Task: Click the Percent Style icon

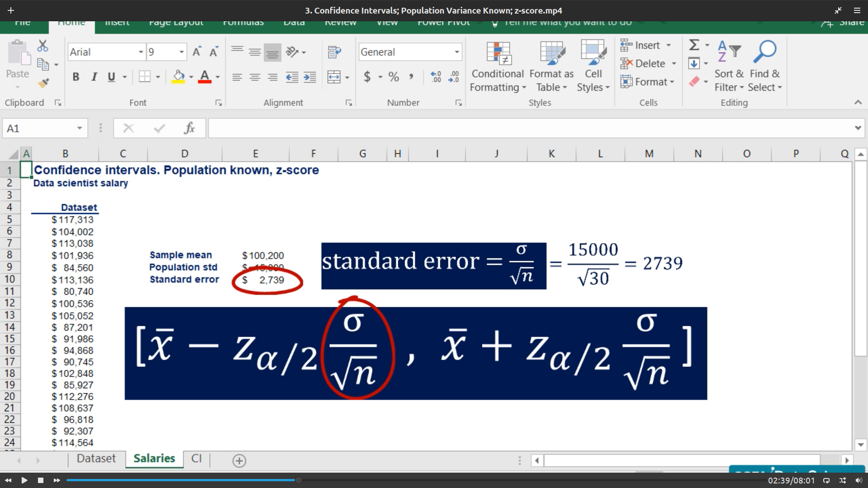Action: click(x=394, y=77)
